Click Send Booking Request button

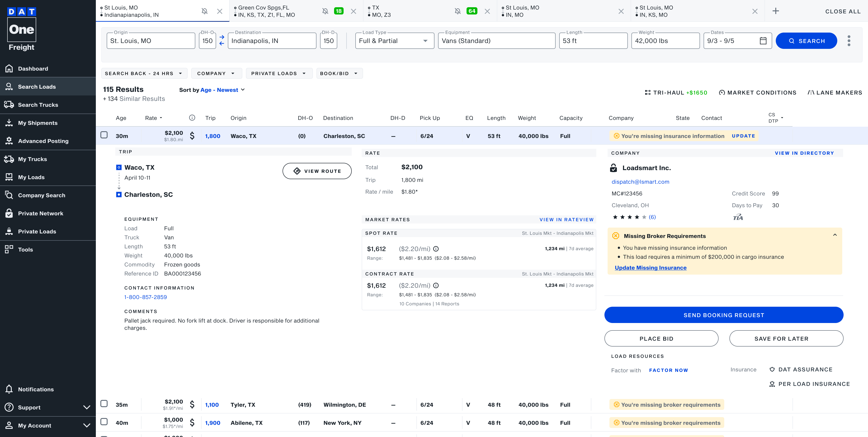(x=723, y=315)
